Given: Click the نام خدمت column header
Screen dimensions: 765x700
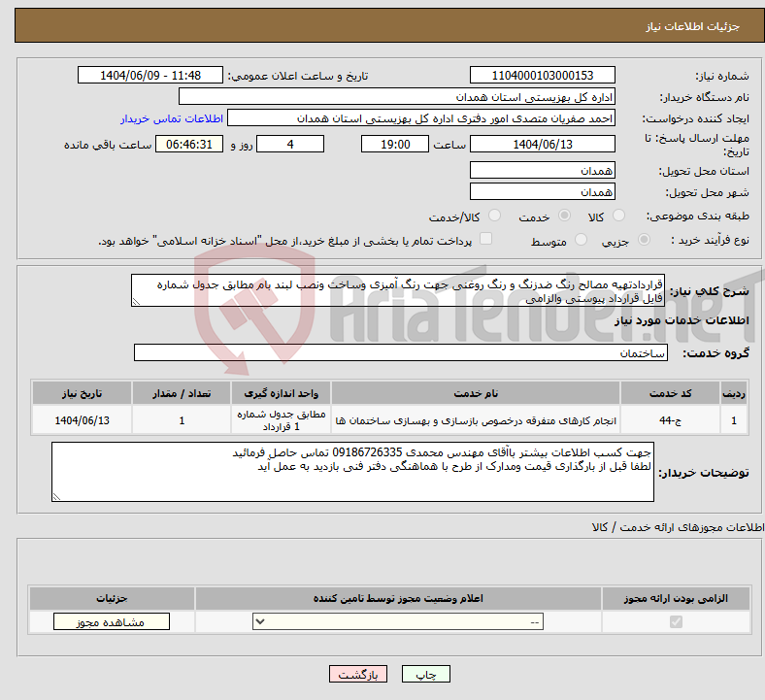Looking at the screenshot, I should point(476,393).
